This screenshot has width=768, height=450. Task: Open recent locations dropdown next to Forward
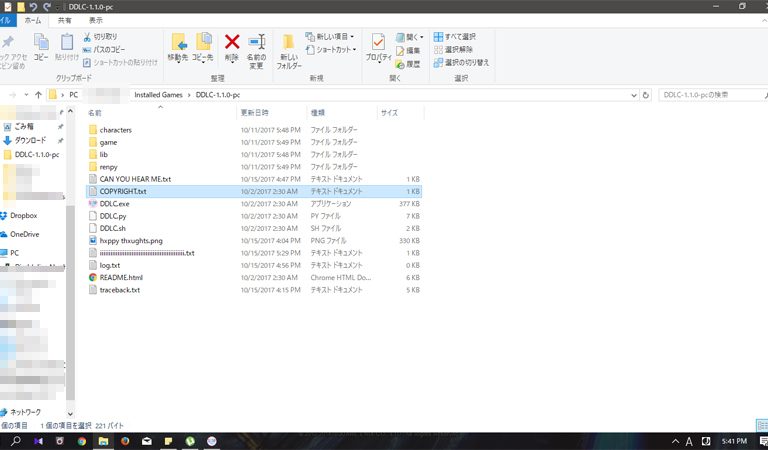(26, 95)
